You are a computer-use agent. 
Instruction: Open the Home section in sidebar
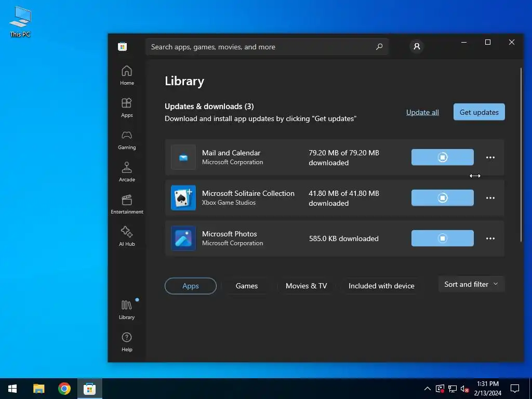click(127, 75)
